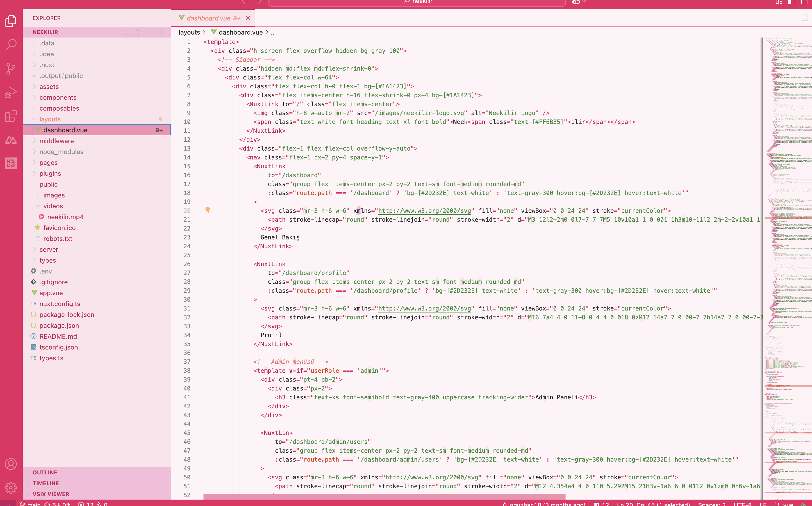Open the Search view in activity bar
Viewport: 812px width, 506px height.
pyautogui.click(x=11, y=44)
